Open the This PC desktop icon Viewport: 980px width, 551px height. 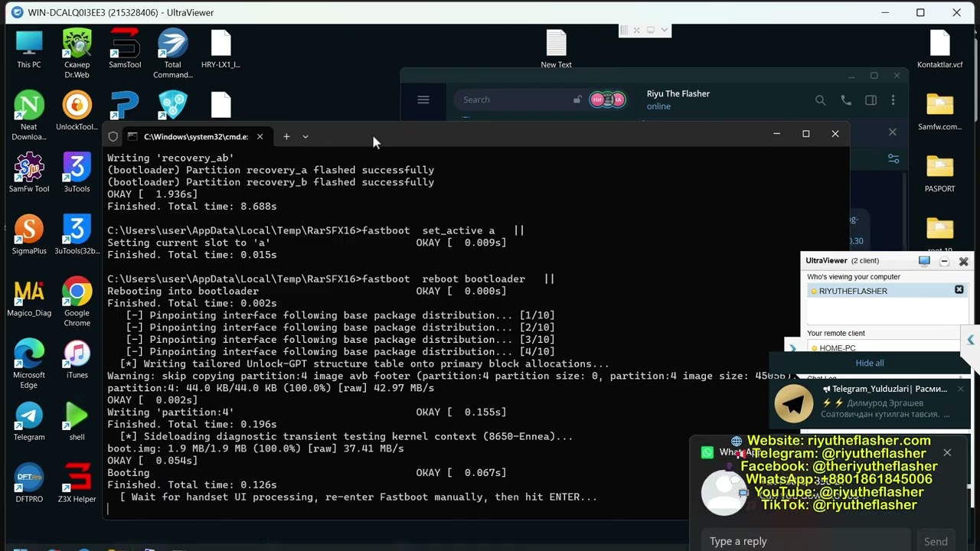click(x=29, y=49)
